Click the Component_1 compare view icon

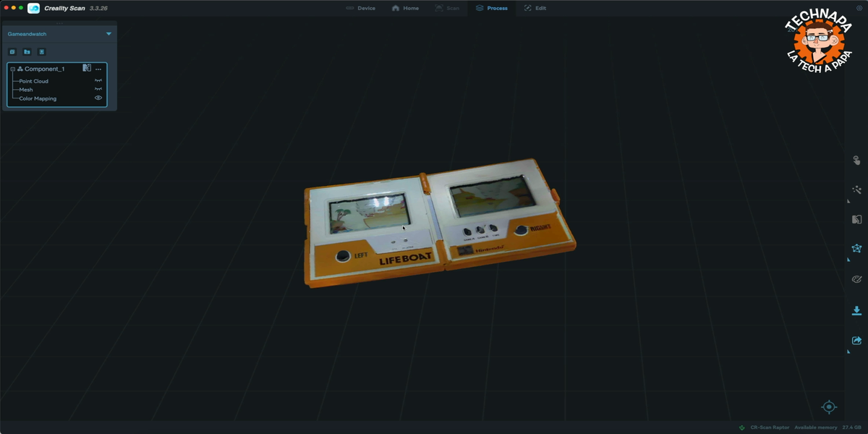click(87, 69)
